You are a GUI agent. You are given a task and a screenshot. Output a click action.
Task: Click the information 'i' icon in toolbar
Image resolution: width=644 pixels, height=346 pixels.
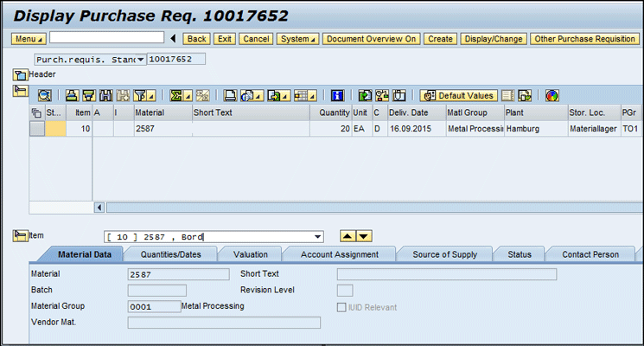point(338,95)
